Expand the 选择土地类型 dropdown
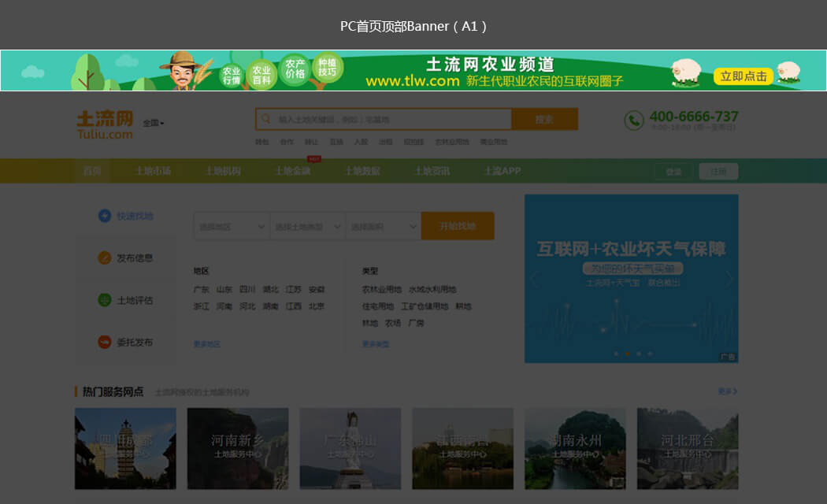827x504 pixels. 306,227
